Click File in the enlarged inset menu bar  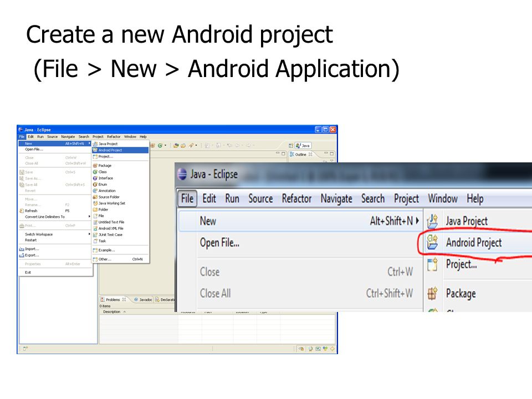click(187, 198)
